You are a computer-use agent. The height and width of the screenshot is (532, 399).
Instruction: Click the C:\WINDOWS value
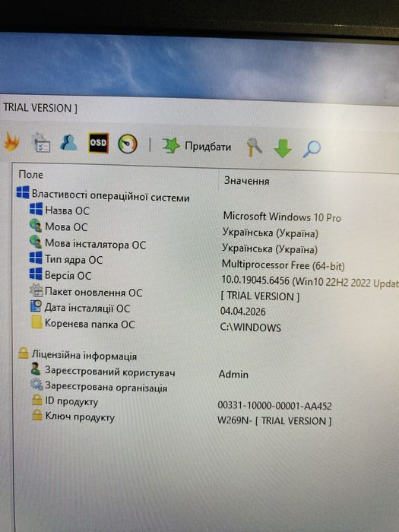(250, 327)
